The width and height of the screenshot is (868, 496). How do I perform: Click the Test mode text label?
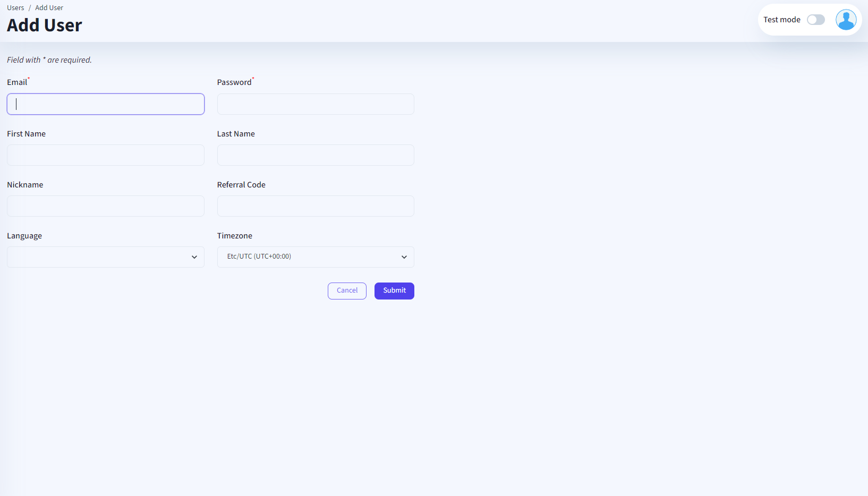pyautogui.click(x=781, y=20)
